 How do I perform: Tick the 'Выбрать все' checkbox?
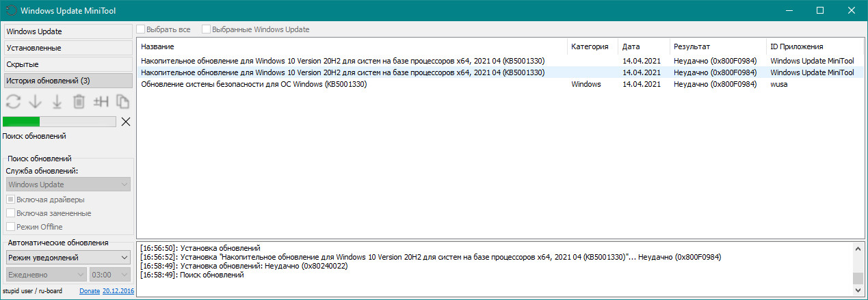click(141, 29)
